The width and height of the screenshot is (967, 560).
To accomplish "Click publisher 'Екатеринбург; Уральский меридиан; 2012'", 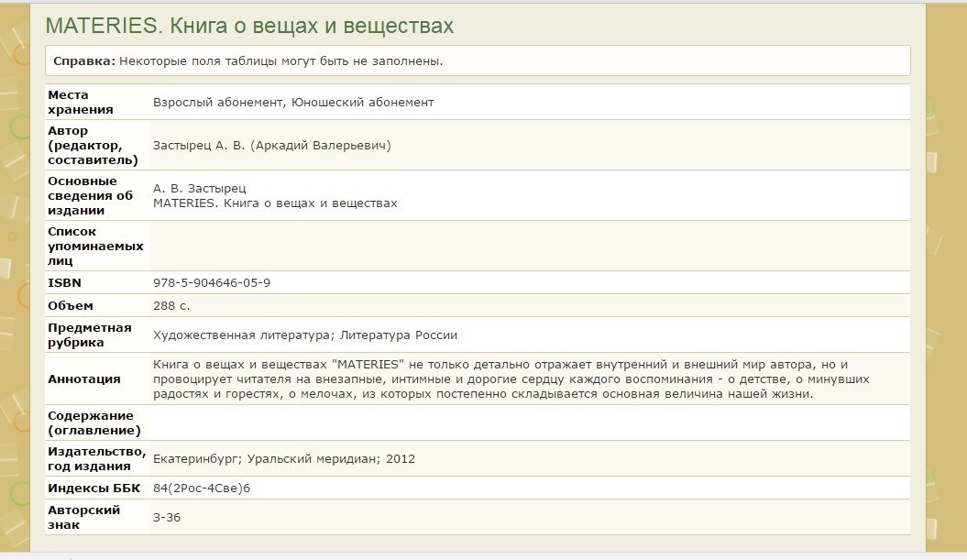I will (x=284, y=458).
